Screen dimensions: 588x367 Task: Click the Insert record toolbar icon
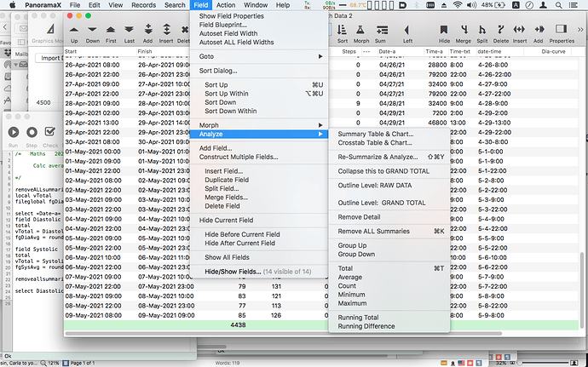(x=166, y=30)
